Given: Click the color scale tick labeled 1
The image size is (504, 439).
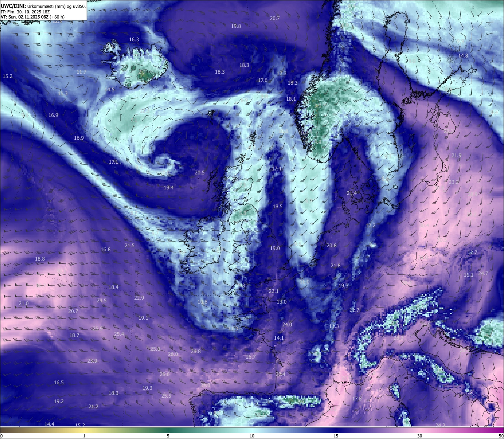Looking at the screenshot, I should pos(84,436).
